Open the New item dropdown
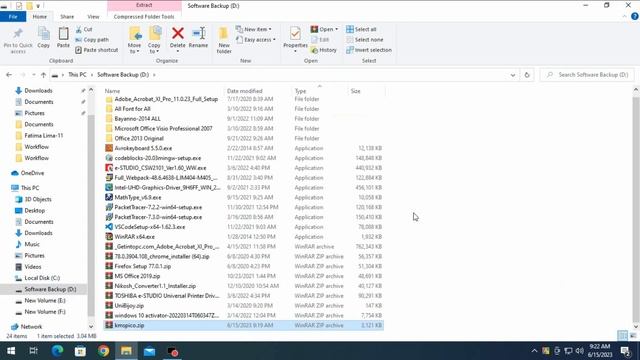The height and width of the screenshot is (360, 640). (254, 29)
